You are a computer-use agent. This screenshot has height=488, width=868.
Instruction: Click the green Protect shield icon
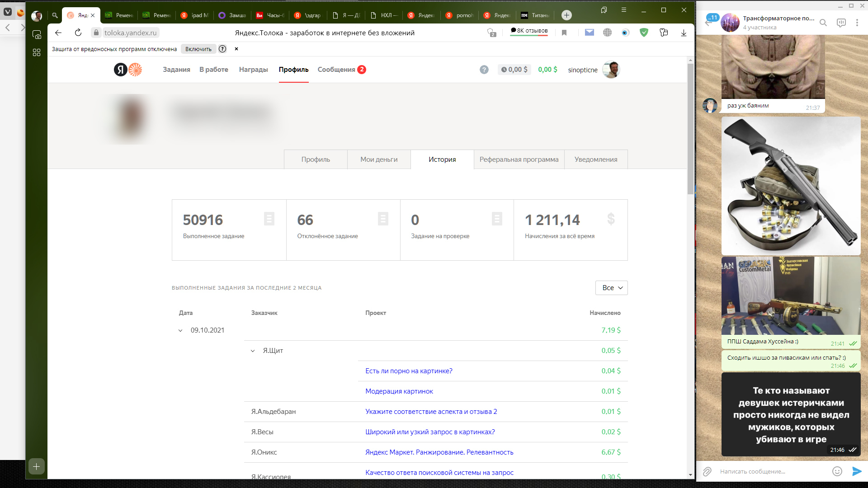click(644, 32)
